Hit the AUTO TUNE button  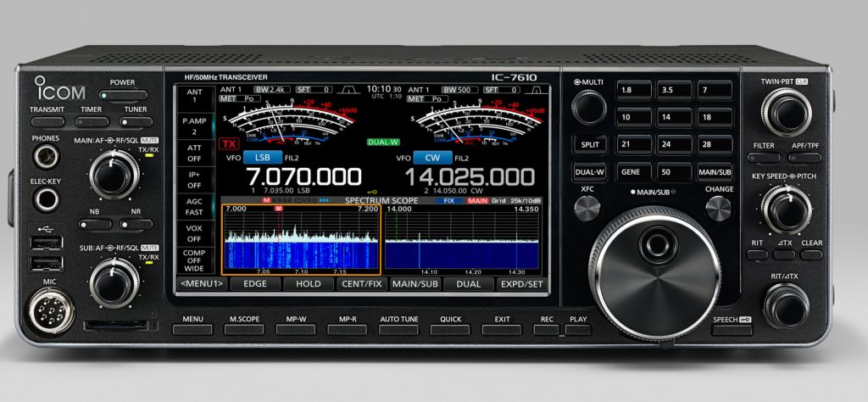click(398, 329)
